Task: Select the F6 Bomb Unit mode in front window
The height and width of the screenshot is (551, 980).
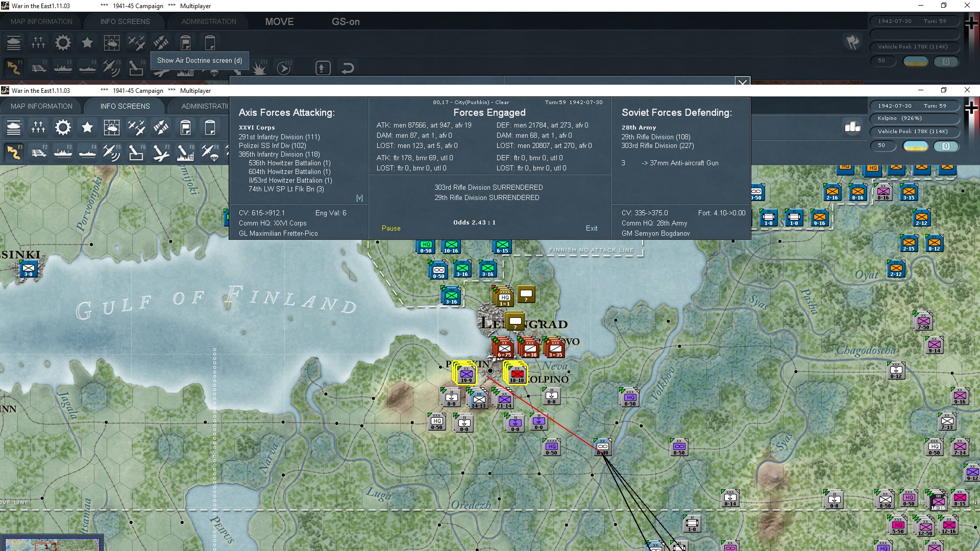Action: coord(136,153)
